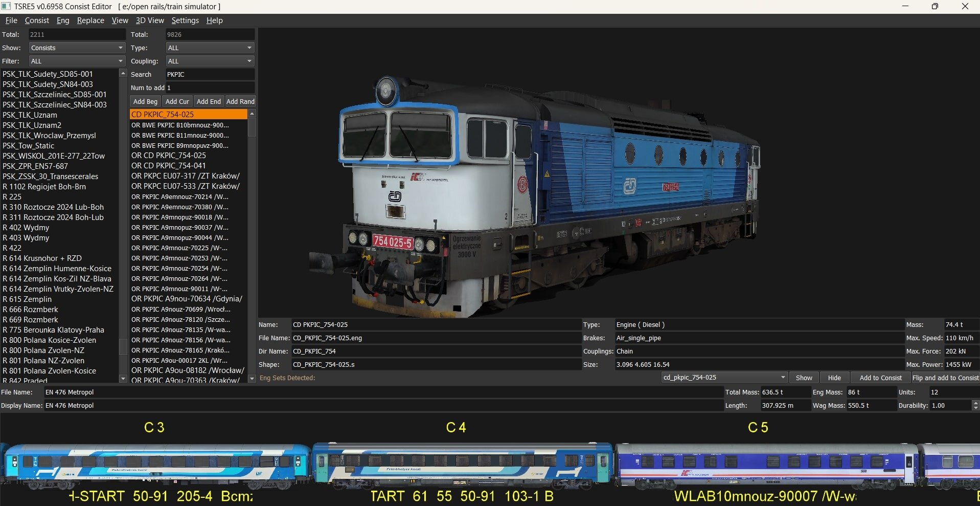Open the Settings menu
Image resolution: width=980 pixels, height=506 pixels.
tap(185, 20)
